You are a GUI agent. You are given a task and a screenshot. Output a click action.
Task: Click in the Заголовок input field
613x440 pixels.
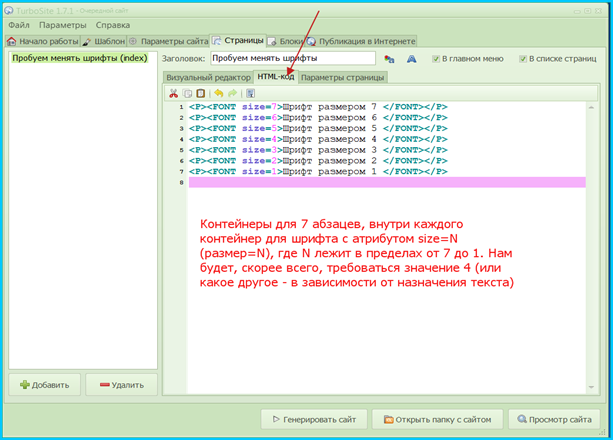(x=293, y=58)
